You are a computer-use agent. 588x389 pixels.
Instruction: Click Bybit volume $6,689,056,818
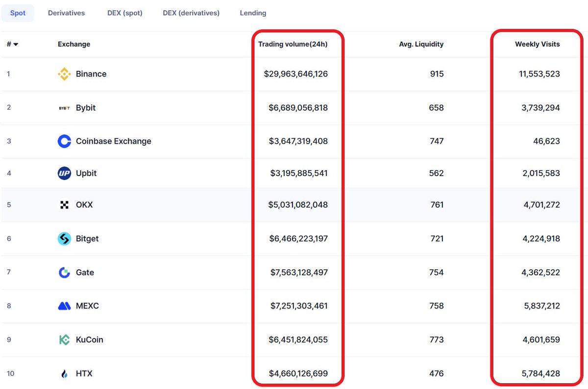click(x=298, y=108)
